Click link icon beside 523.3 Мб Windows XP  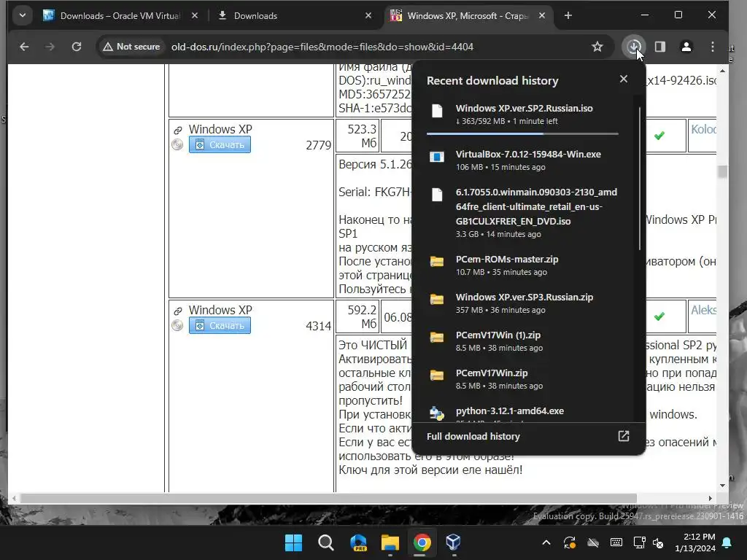(x=178, y=130)
